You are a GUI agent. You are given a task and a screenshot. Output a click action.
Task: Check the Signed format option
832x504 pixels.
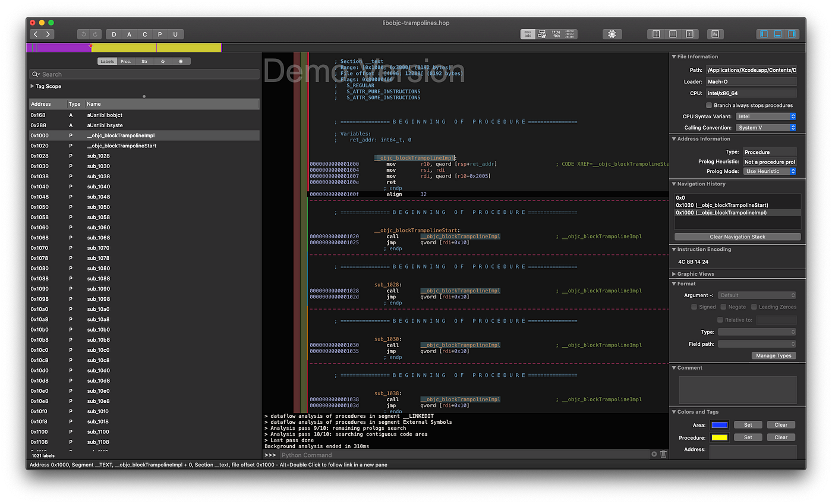694,307
